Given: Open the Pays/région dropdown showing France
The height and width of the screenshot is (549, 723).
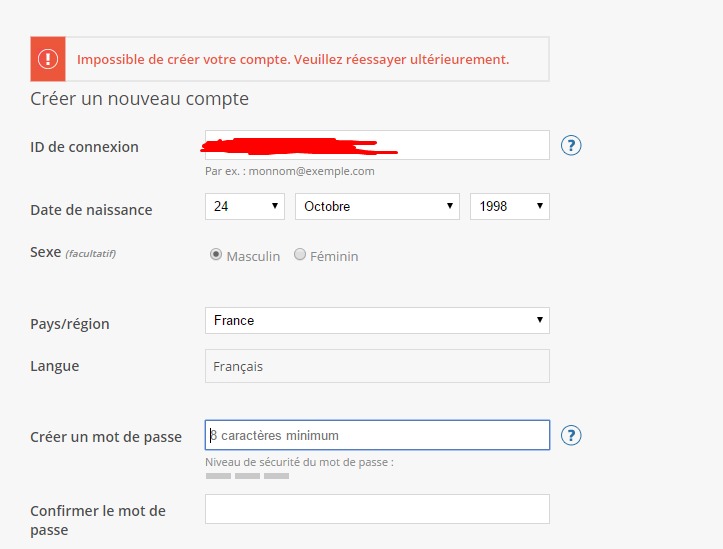Looking at the screenshot, I should [377, 320].
